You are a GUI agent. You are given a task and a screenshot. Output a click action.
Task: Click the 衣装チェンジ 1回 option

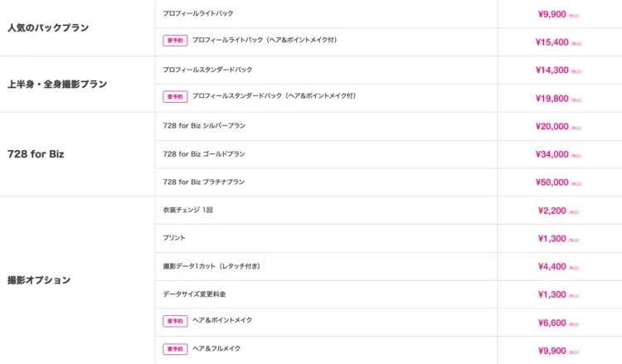pos(188,210)
